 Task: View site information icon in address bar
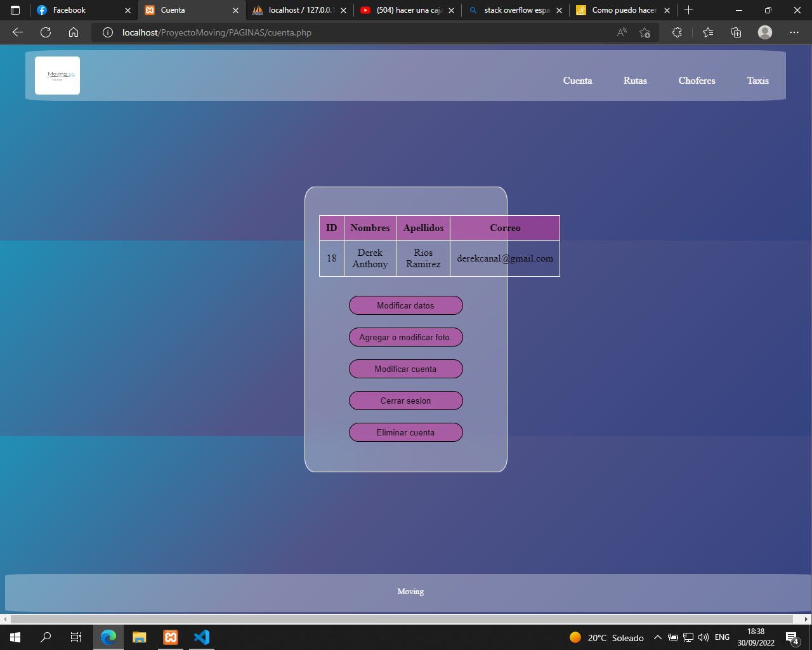coord(108,32)
